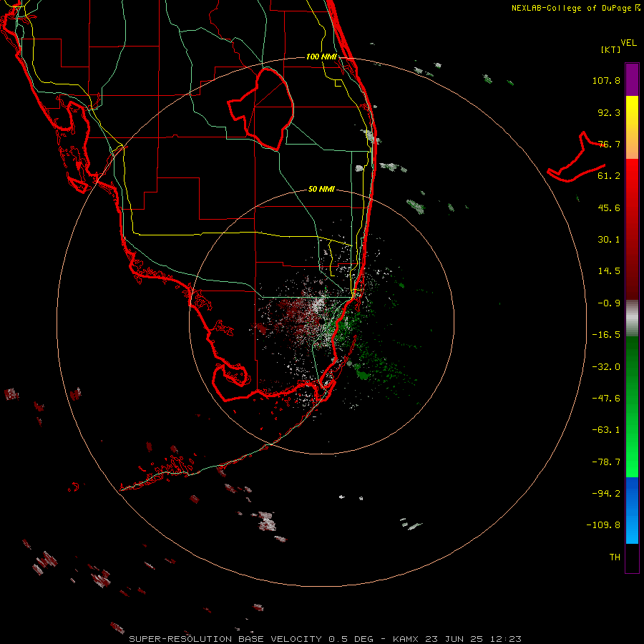Screen dimensions: 644x644
Task: Click the -0.9 legend value
Action: [x=609, y=303]
